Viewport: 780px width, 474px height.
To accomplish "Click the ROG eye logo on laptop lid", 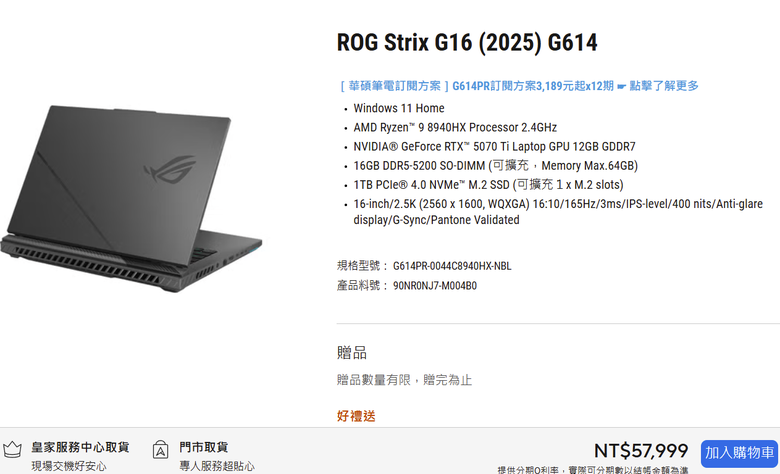I will 171,169.
